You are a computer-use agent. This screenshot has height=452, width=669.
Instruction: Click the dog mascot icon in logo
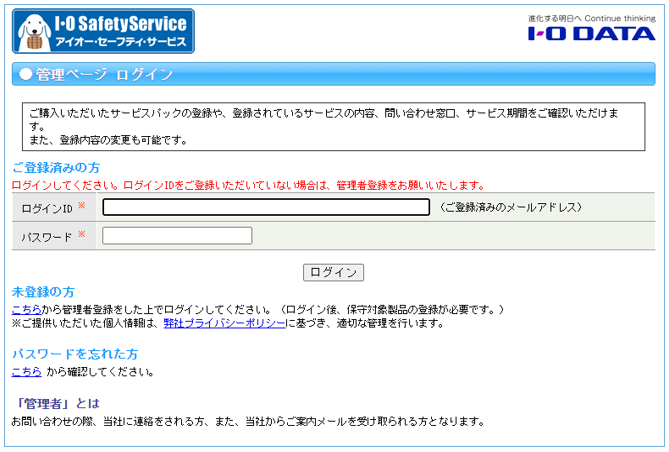click(37, 32)
